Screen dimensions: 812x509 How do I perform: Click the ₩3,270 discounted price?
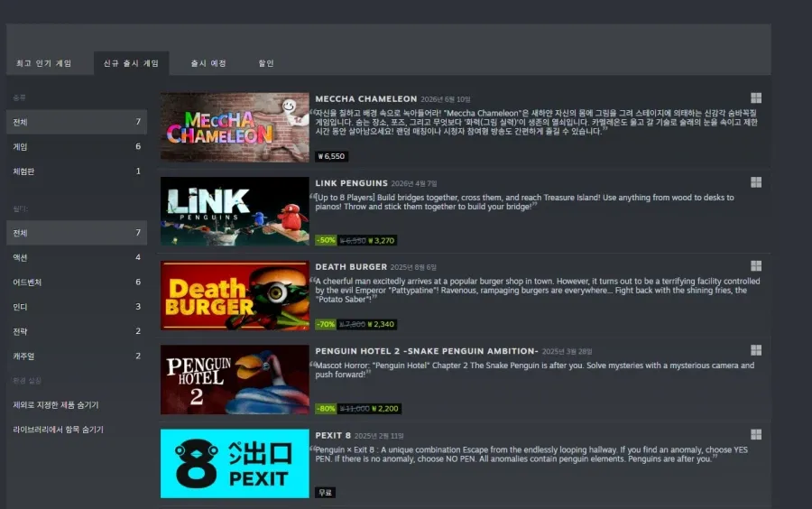[382, 240]
